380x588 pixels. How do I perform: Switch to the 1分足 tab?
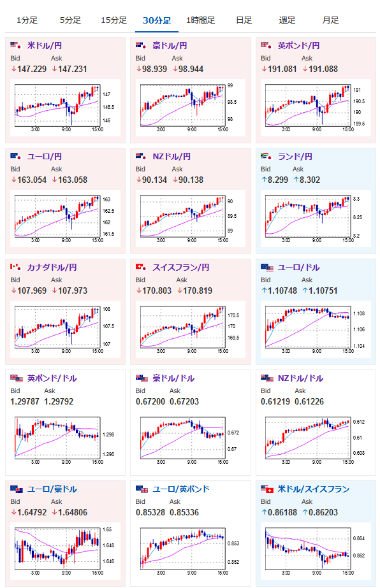(27, 20)
